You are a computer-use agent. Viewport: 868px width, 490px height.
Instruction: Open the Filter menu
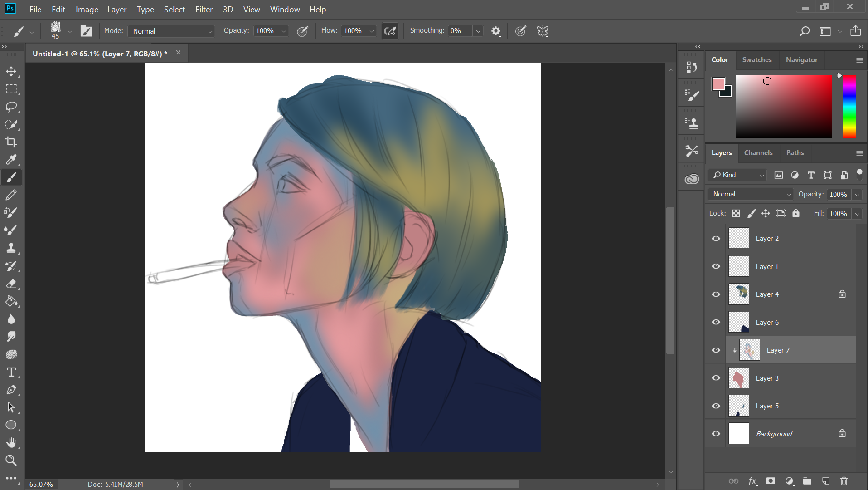pos(204,9)
